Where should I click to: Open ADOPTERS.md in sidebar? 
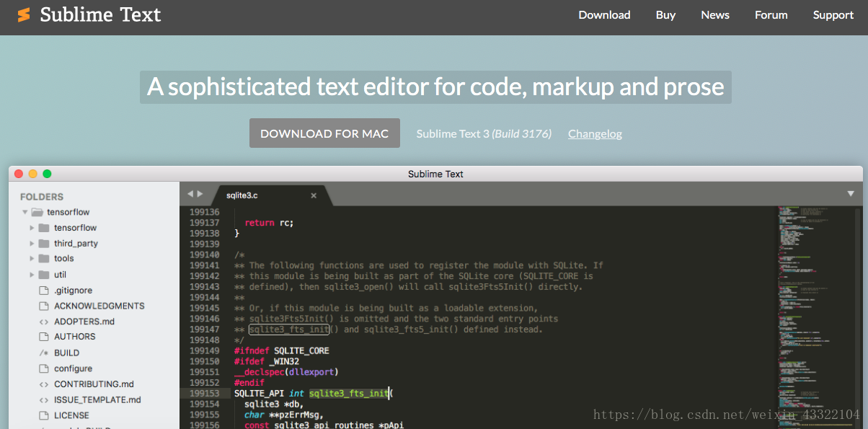(84, 322)
